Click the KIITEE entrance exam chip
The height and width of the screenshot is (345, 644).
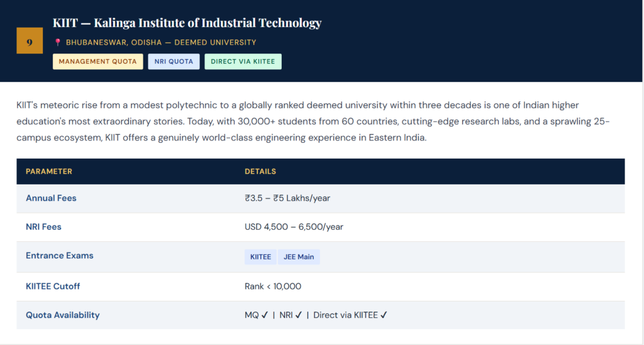[x=260, y=257]
